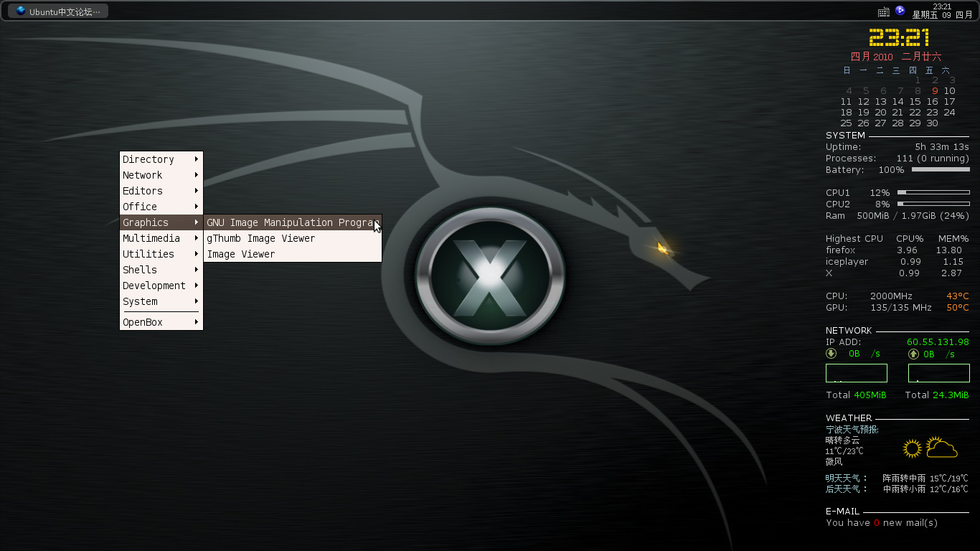Open the Editors menu entry

161,191
